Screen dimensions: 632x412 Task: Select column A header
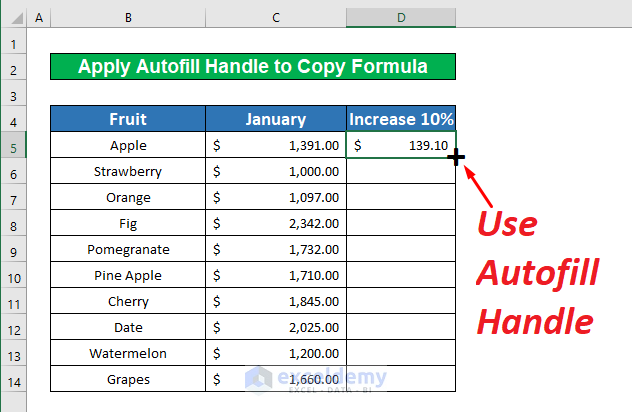(x=39, y=18)
